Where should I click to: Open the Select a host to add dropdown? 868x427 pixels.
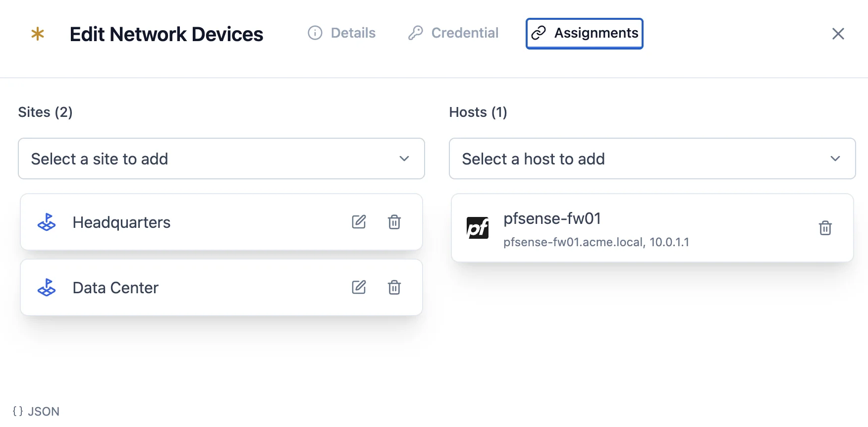(x=652, y=159)
